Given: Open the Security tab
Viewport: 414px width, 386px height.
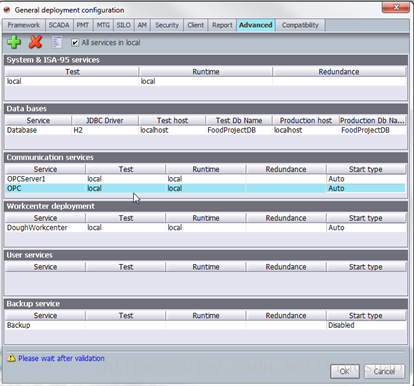Looking at the screenshot, I should [x=167, y=25].
